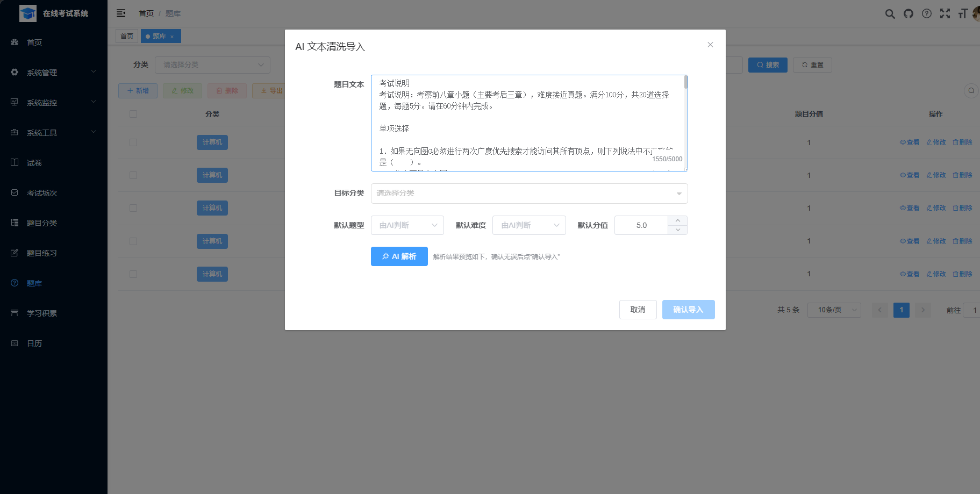Expand 系统监控 in the sidebar
Image resolution: width=980 pixels, height=494 pixels.
(54, 103)
